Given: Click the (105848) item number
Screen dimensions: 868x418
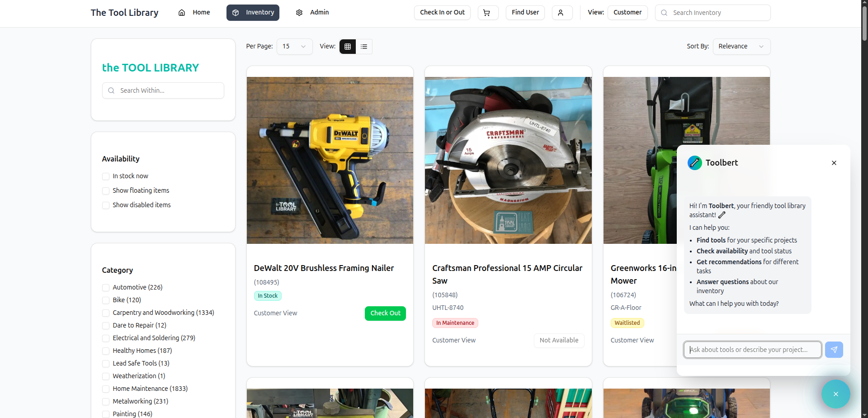Looking at the screenshot, I should (445, 295).
